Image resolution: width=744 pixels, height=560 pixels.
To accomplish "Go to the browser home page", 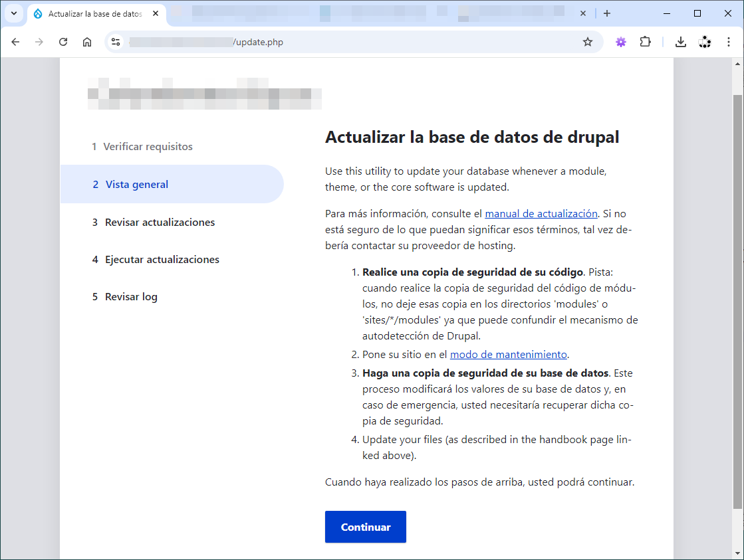I will click(x=87, y=42).
